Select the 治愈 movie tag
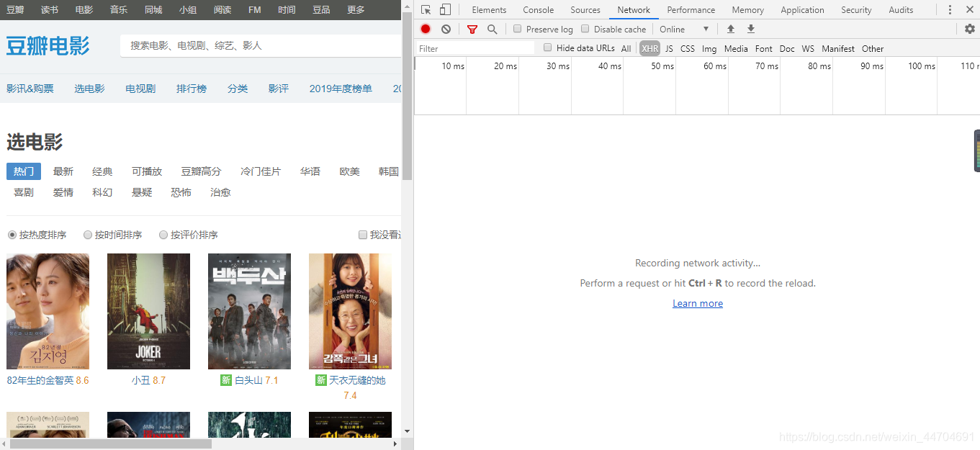 coord(220,192)
